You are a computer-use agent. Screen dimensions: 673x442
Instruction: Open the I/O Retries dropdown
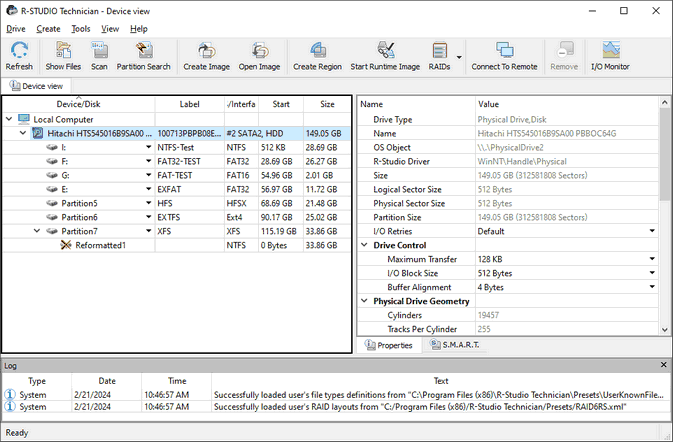coord(652,231)
